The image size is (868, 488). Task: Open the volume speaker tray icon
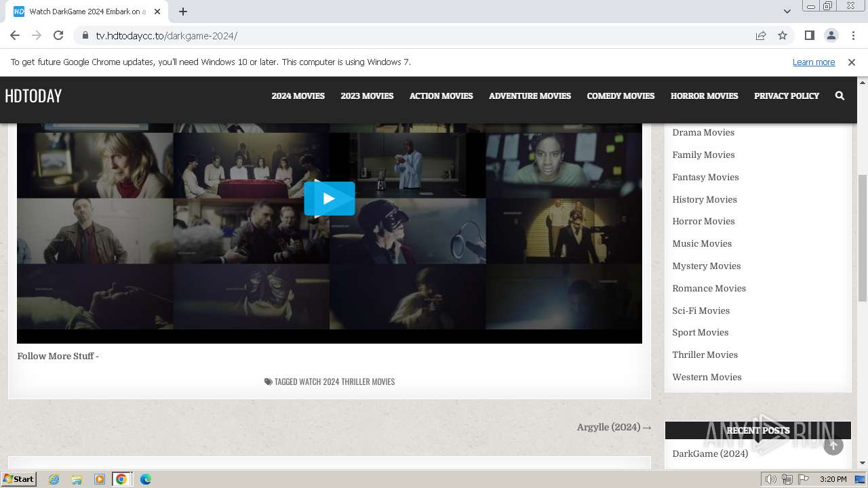coord(771,479)
